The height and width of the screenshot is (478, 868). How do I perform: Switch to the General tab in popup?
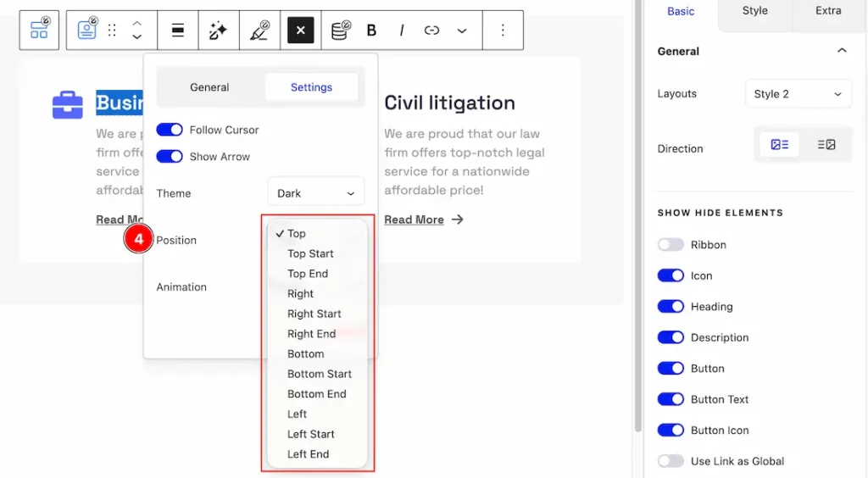[x=209, y=87]
